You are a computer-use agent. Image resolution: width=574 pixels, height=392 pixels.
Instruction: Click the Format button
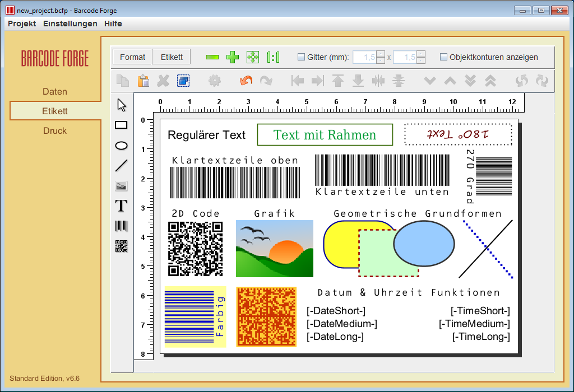132,57
